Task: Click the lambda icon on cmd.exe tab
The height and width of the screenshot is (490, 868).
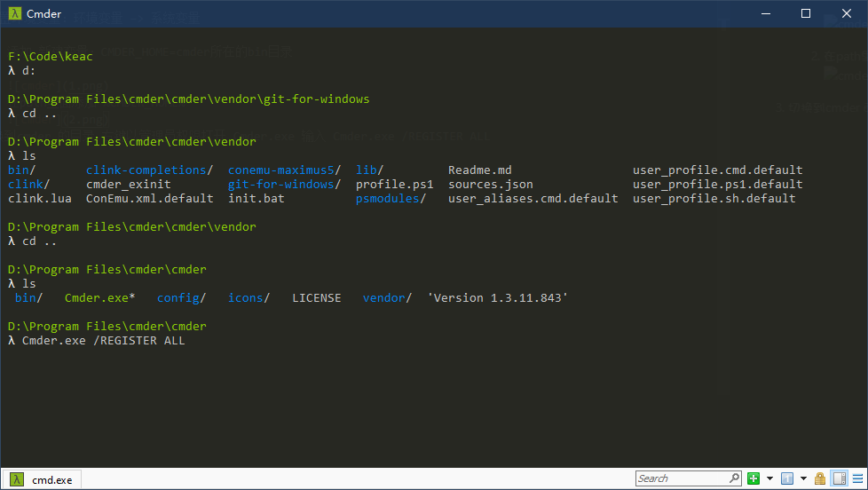Action: click(x=16, y=479)
